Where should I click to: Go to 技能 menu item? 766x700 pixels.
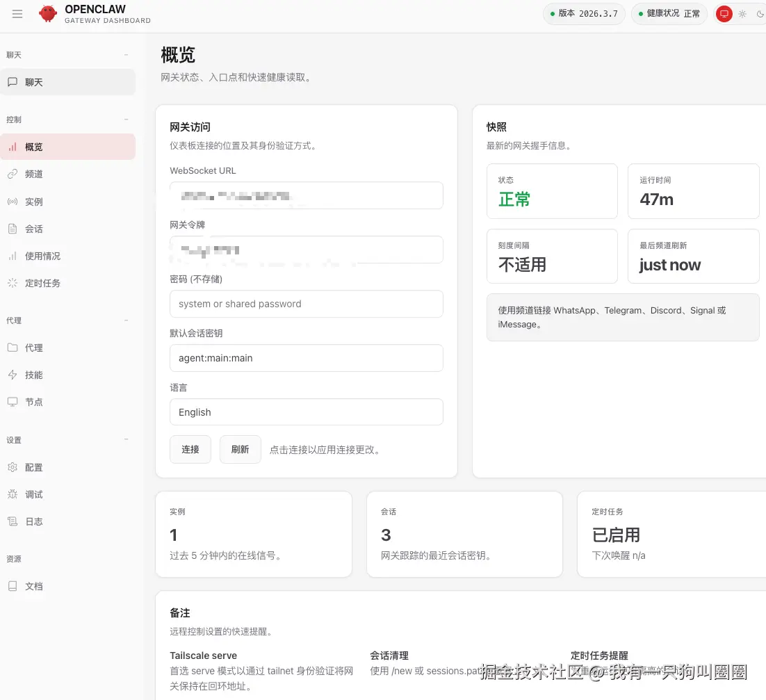tap(67, 375)
